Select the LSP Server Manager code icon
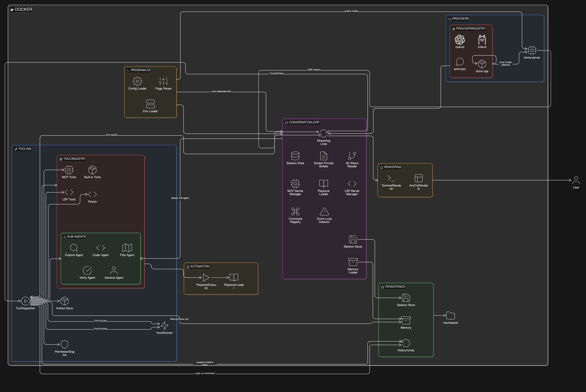The height and width of the screenshot is (392, 586). [352, 184]
